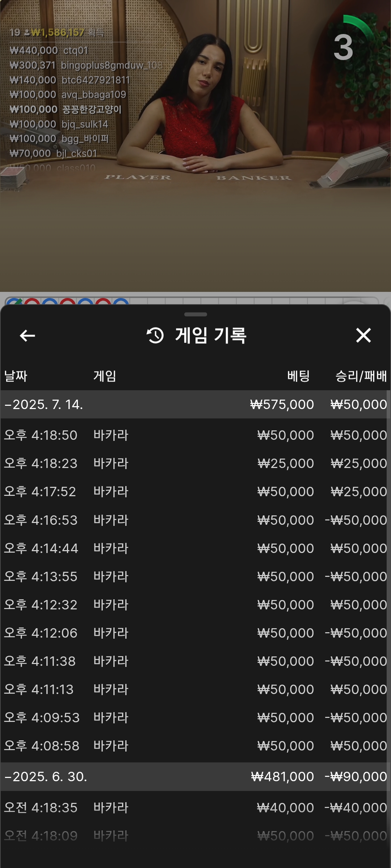The height and width of the screenshot is (868, 391).
Task: Open the 오후 4:14:44 baccarat record
Action: click(x=195, y=548)
